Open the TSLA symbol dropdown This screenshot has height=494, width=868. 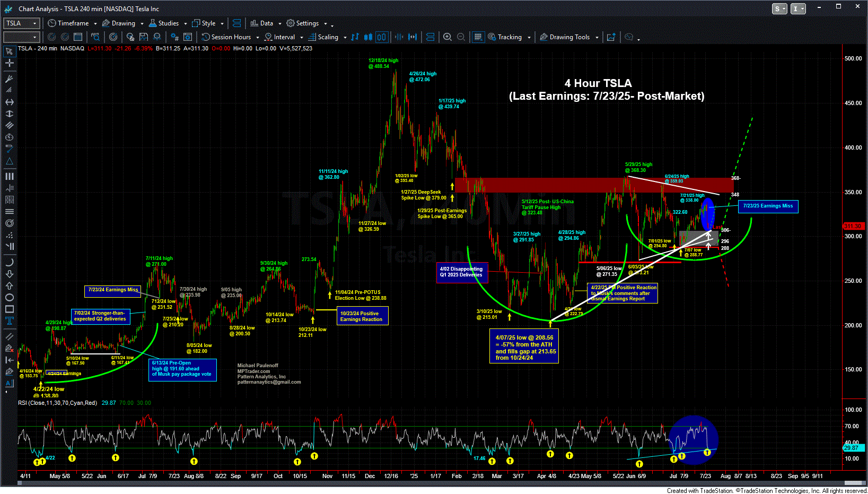[x=22, y=23]
